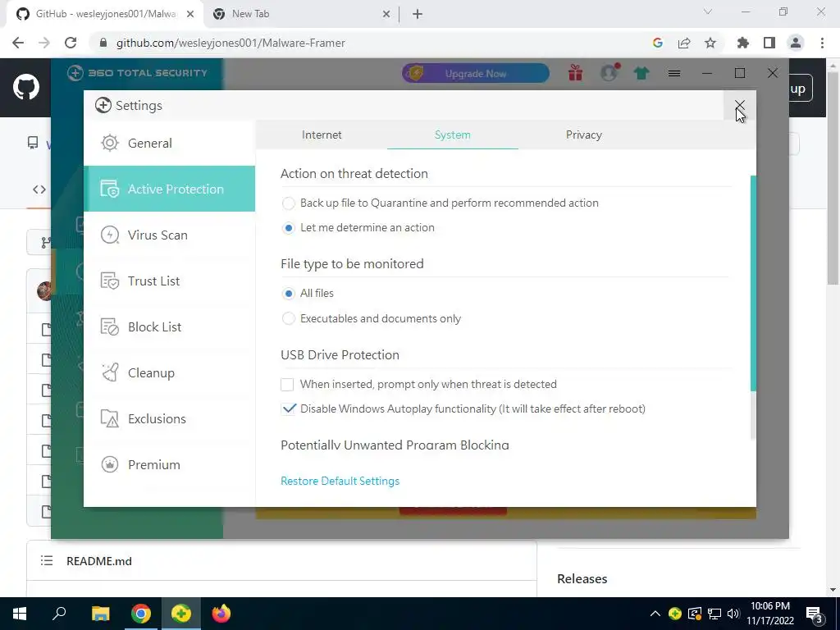The width and height of the screenshot is (840, 630).
Task: Open the volume control in tray
Action: pos(733,614)
